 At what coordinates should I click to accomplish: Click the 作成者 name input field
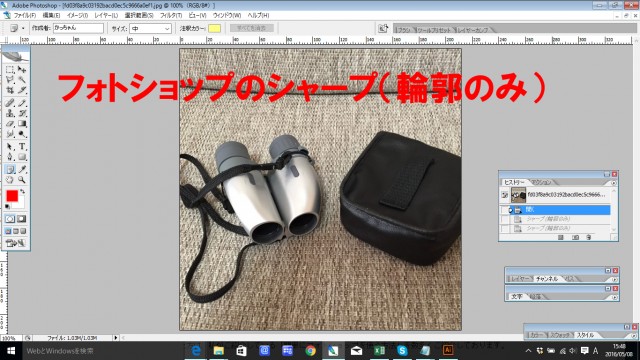tap(78, 28)
